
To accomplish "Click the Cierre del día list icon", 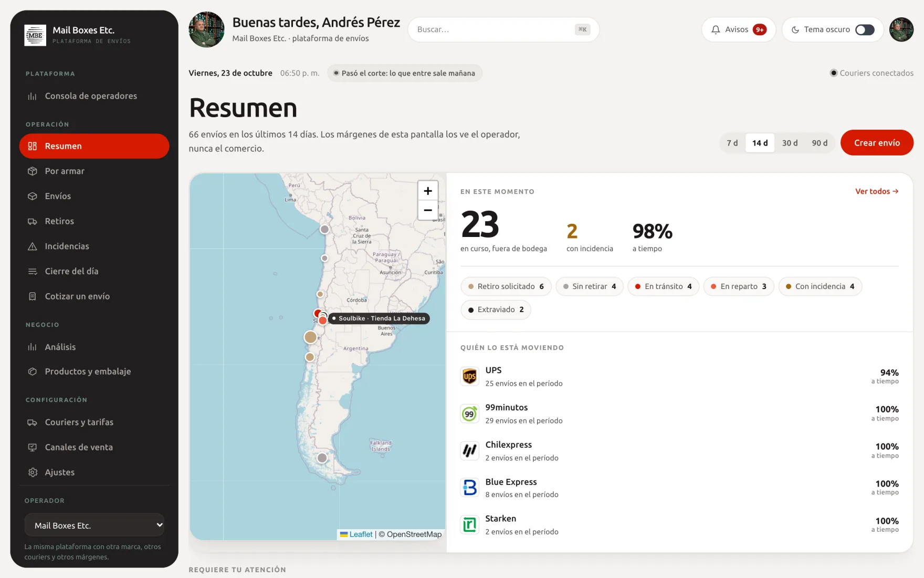I will (33, 271).
